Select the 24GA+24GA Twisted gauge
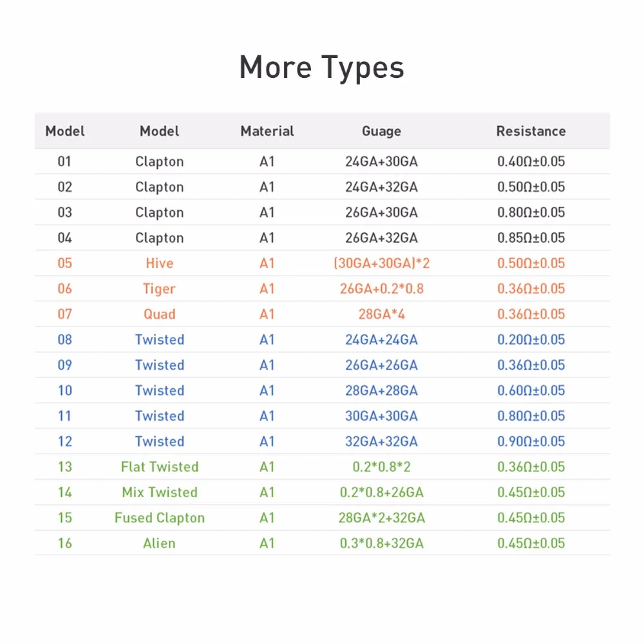The image size is (644, 644). [381, 339]
